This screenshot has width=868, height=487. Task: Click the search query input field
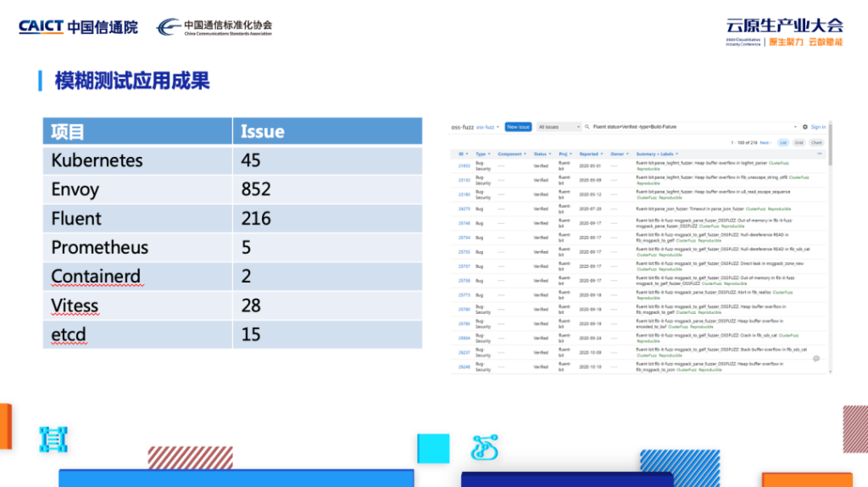(x=691, y=127)
